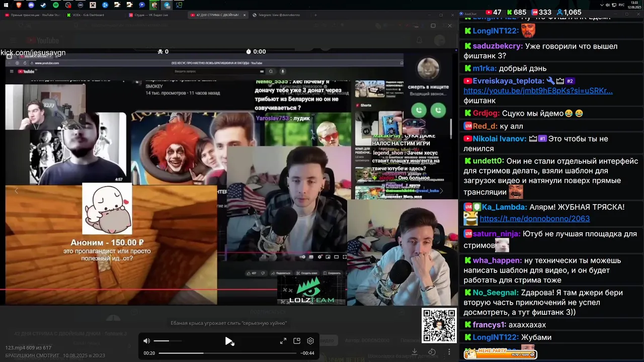
Task: Click the total viewers count 1,065
Action: point(569,12)
